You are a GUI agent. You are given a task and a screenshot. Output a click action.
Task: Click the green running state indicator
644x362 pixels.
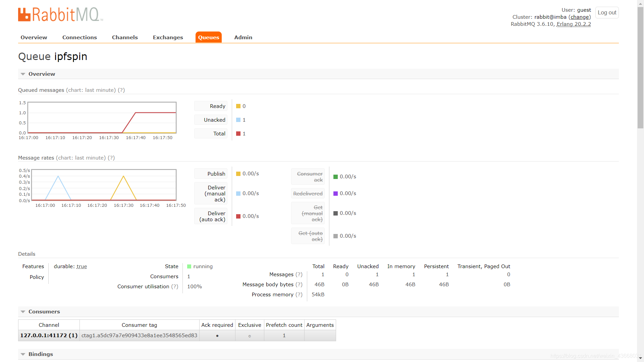click(x=189, y=266)
